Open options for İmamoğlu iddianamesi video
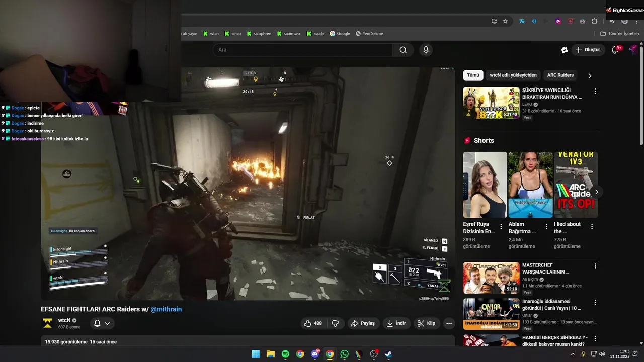 pos(595,303)
